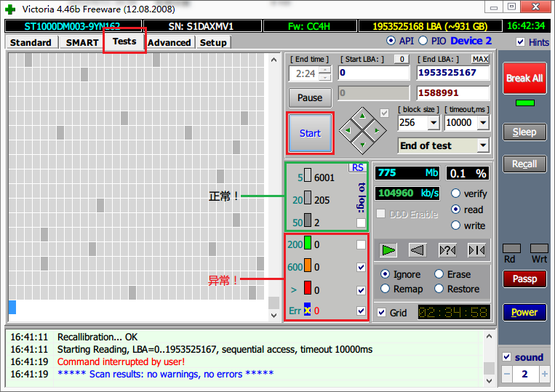The width and height of the screenshot is (555, 392).
Task: Select the PIO access radio button
Action: pos(423,41)
